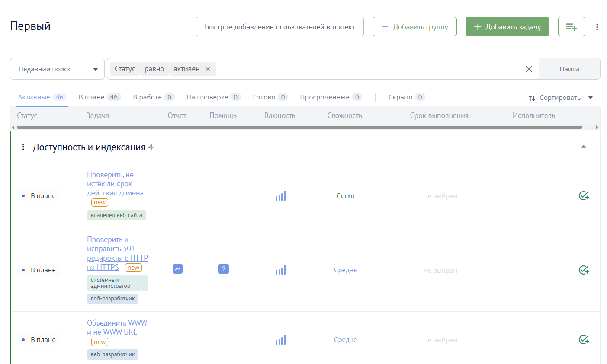Click the Легко difficulty value

[x=345, y=196]
